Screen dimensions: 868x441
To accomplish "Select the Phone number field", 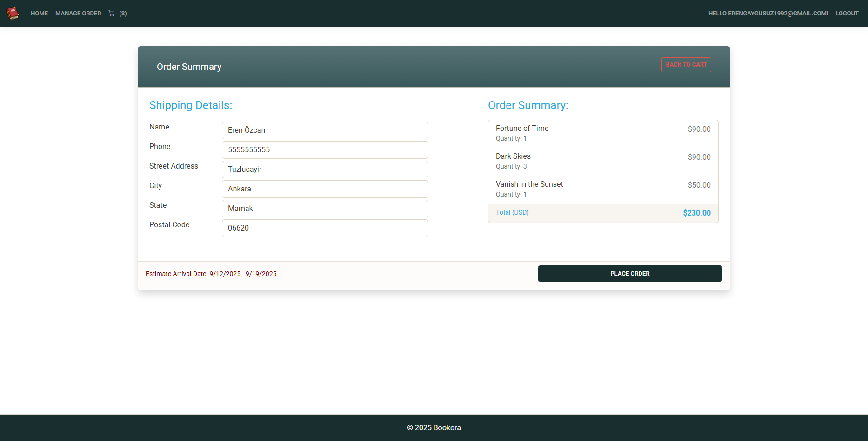I will point(325,150).
